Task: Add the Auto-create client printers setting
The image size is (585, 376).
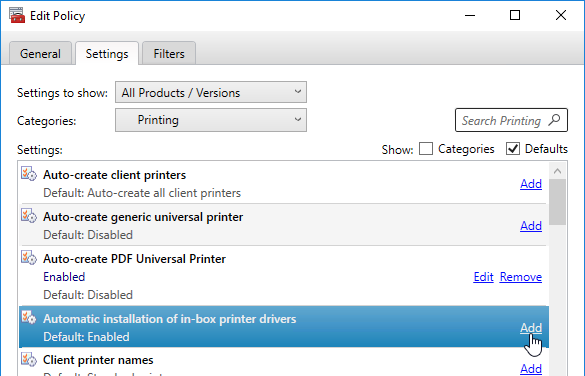Action: (531, 184)
